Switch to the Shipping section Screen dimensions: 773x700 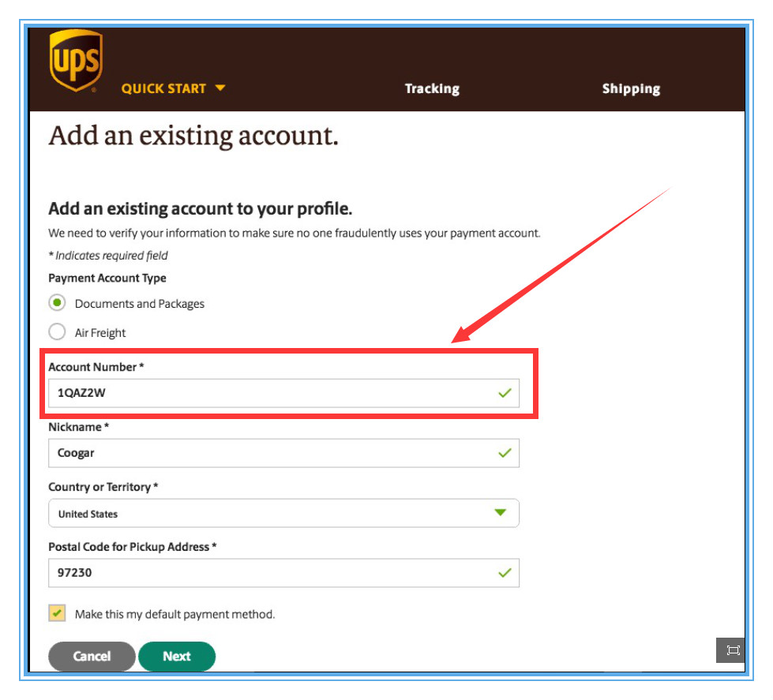click(x=631, y=88)
